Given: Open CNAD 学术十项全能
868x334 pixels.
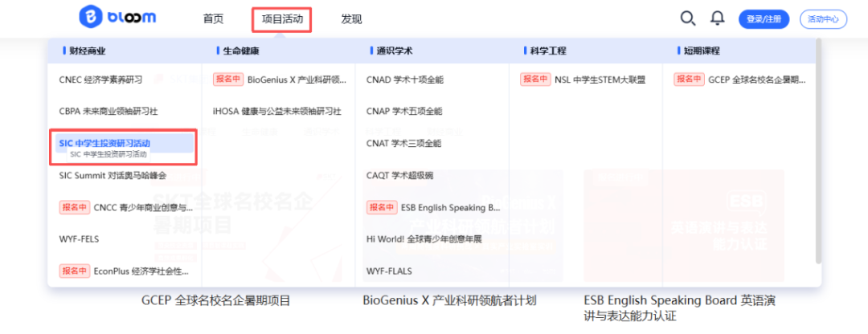Looking at the screenshot, I should coord(404,79).
